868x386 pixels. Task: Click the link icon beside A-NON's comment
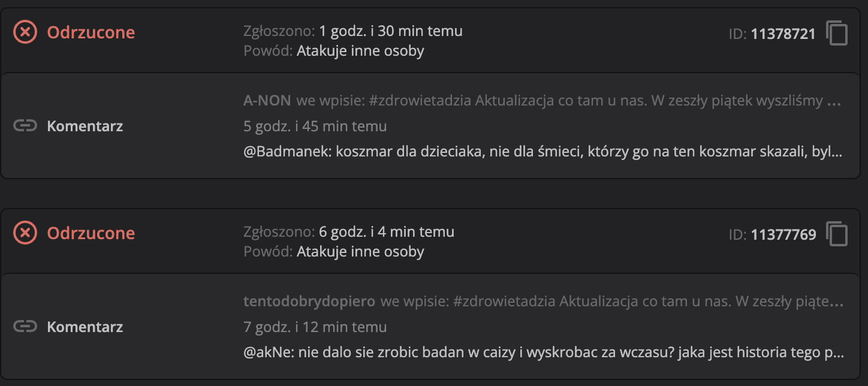click(25, 126)
